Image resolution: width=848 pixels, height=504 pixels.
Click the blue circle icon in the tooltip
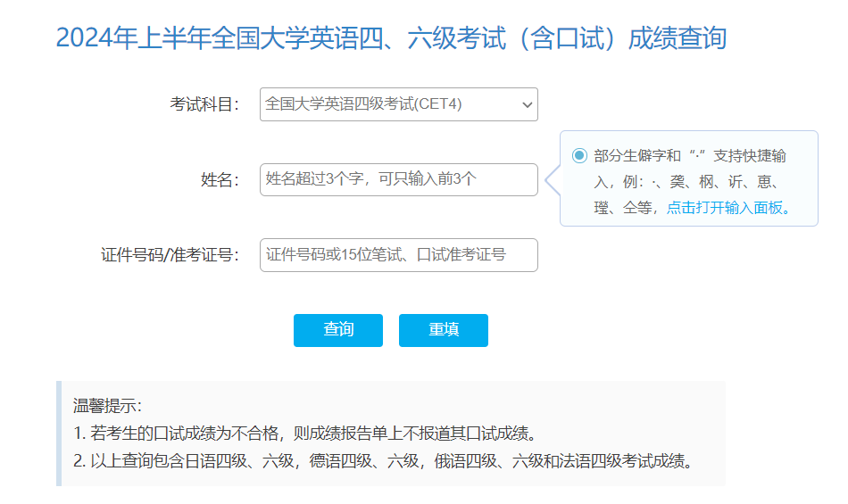[x=579, y=156]
